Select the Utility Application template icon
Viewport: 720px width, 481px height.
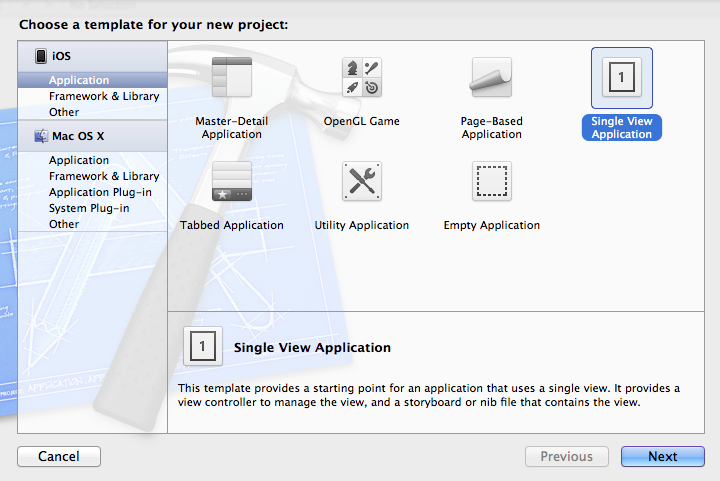[x=361, y=181]
